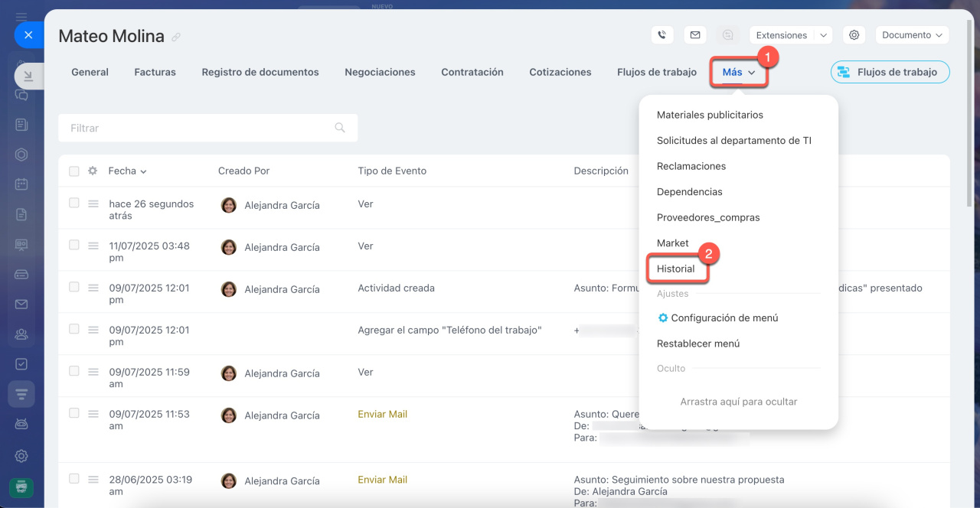Click the collapse arrow icon in the sidebar
This screenshot has width=980, height=508.
[x=28, y=76]
